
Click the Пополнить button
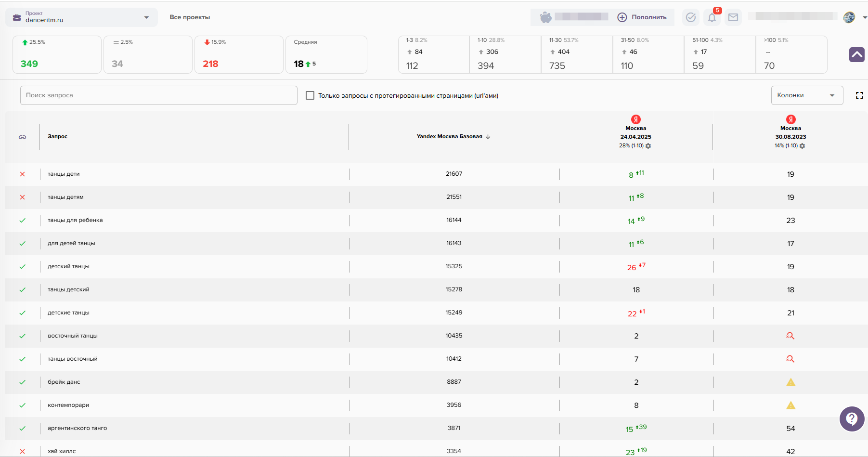coord(642,17)
